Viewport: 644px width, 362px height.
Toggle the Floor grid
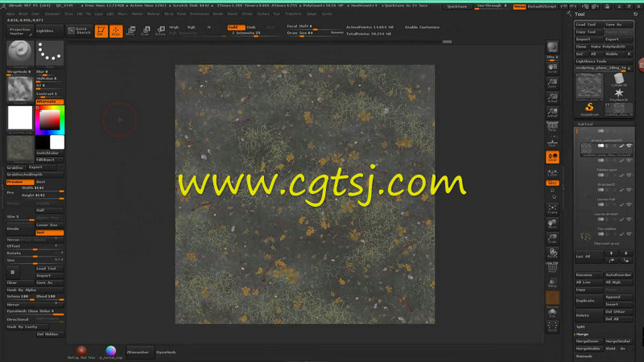click(x=552, y=143)
